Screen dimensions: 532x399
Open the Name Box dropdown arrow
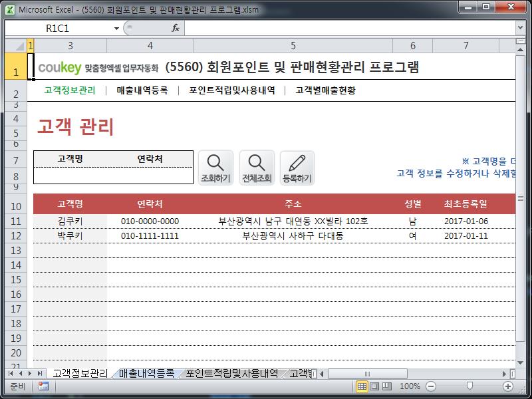coord(116,29)
